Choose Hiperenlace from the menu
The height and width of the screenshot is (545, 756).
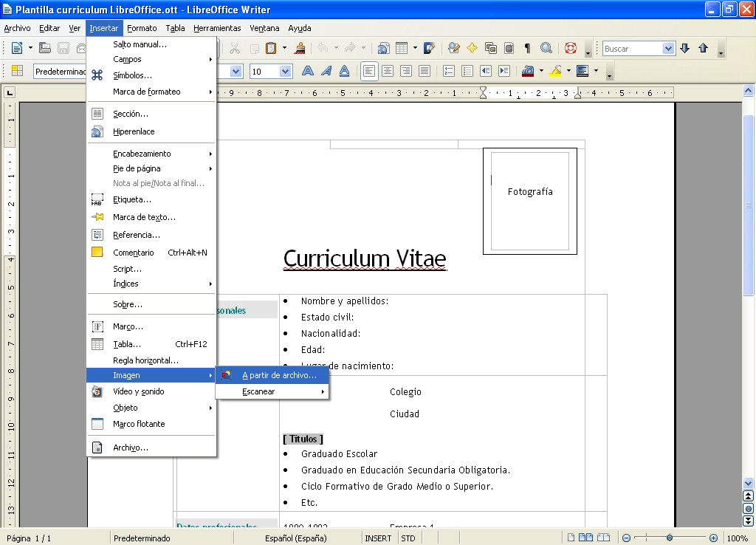click(151, 131)
